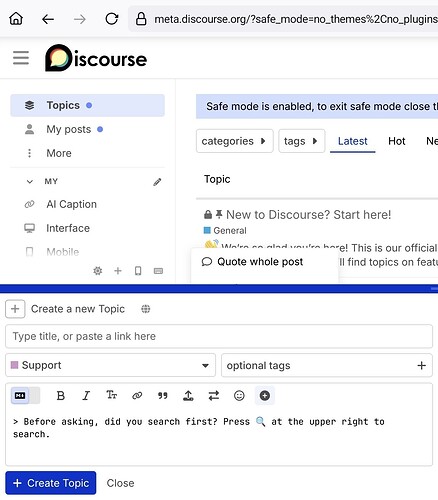This screenshot has width=438, height=500.
Task: Open the hamburger sidebar menu
Action: coord(21,58)
